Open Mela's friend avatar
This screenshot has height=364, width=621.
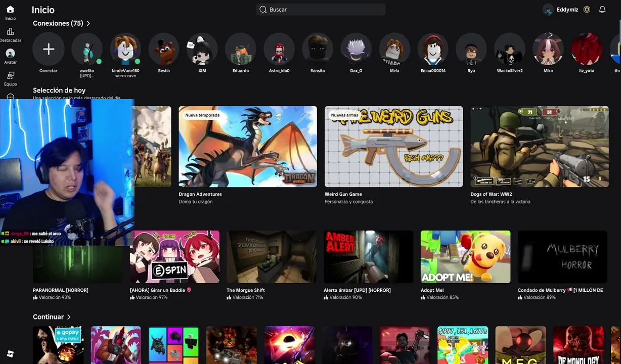[x=394, y=49]
